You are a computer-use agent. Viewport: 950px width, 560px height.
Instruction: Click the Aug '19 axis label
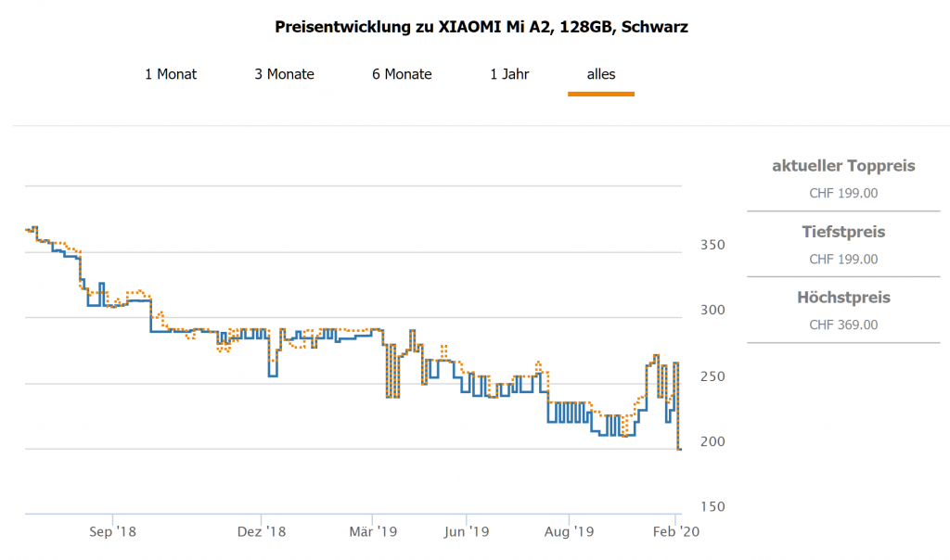point(569,532)
